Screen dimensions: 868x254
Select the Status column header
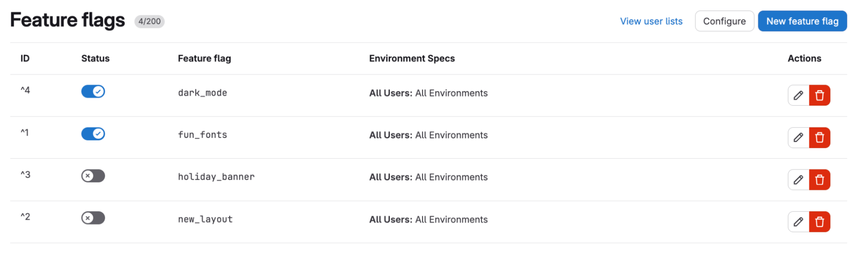(96, 59)
